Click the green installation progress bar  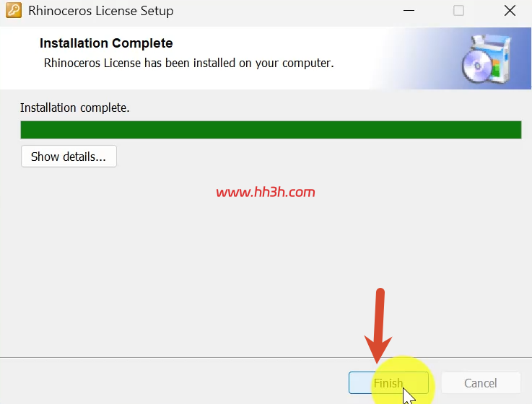pyautogui.click(x=271, y=130)
